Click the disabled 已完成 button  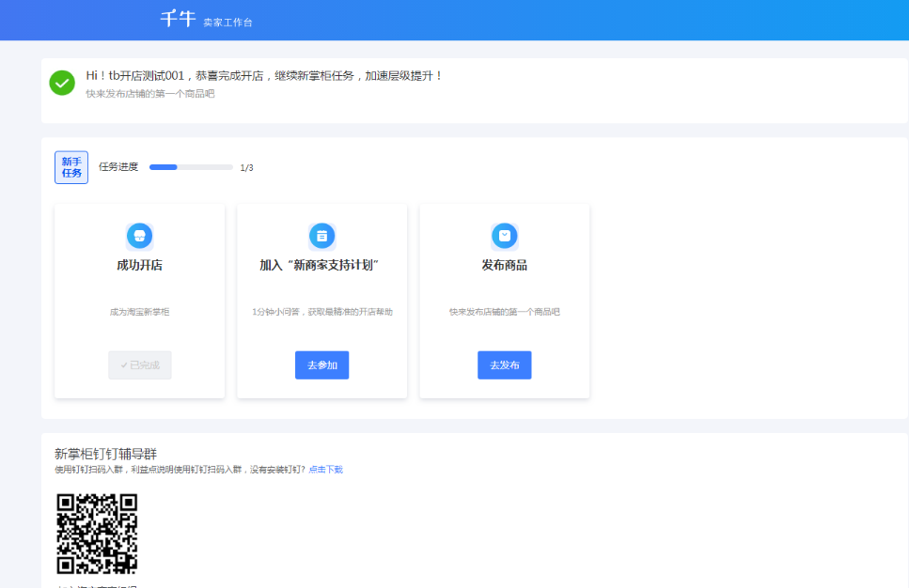coord(140,364)
